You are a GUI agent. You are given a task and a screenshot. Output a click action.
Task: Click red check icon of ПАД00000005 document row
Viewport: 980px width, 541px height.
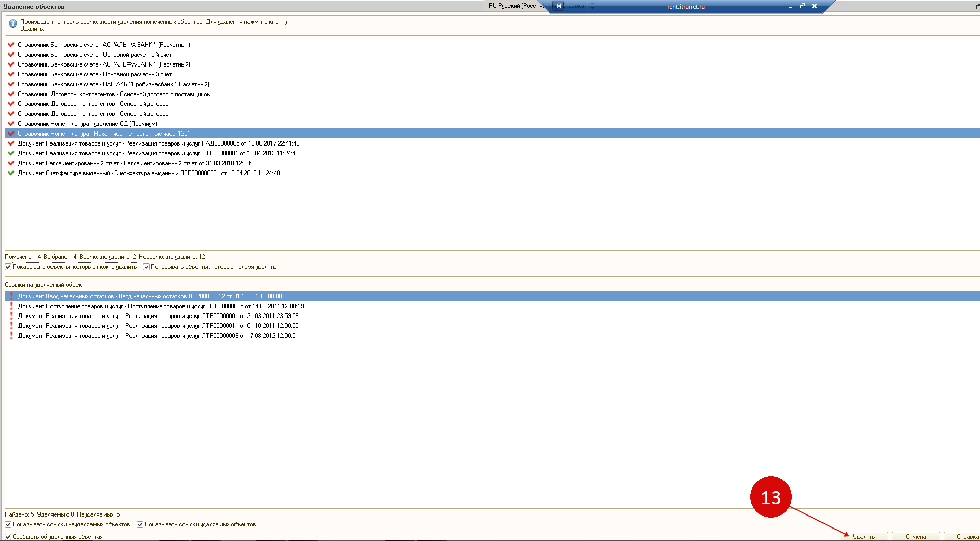[11, 143]
